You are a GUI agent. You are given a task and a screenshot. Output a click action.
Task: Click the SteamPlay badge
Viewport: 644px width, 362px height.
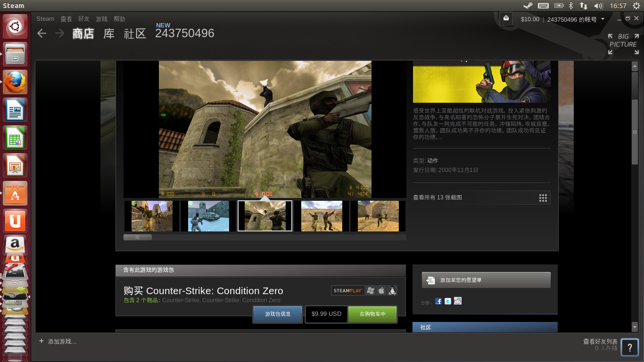tap(348, 291)
